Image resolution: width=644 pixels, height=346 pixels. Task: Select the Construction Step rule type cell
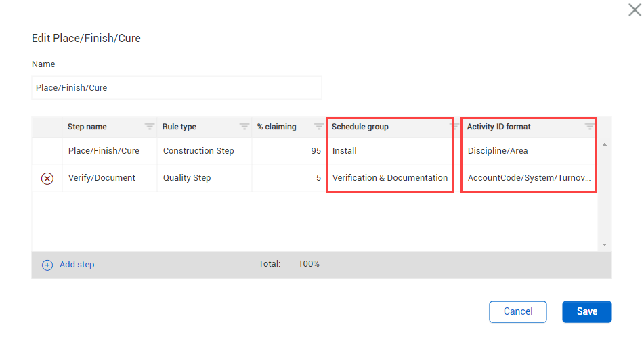click(x=204, y=151)
